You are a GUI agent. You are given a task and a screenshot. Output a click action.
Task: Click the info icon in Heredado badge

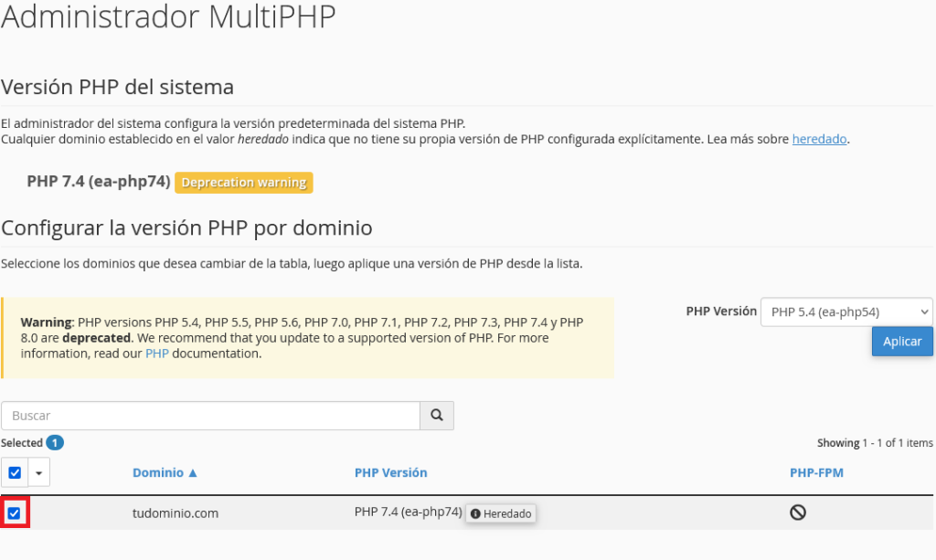475,513
